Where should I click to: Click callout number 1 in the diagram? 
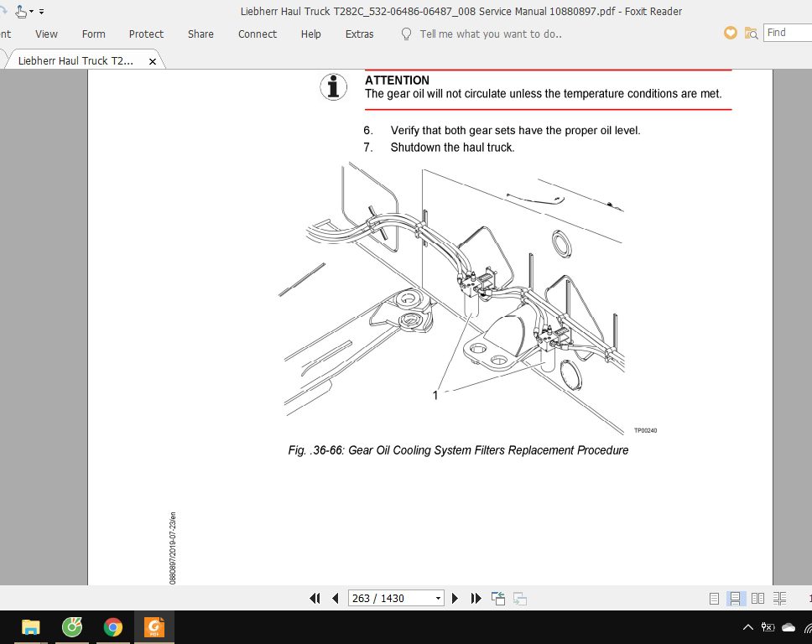pyautogui.click(x=435, y=396)
